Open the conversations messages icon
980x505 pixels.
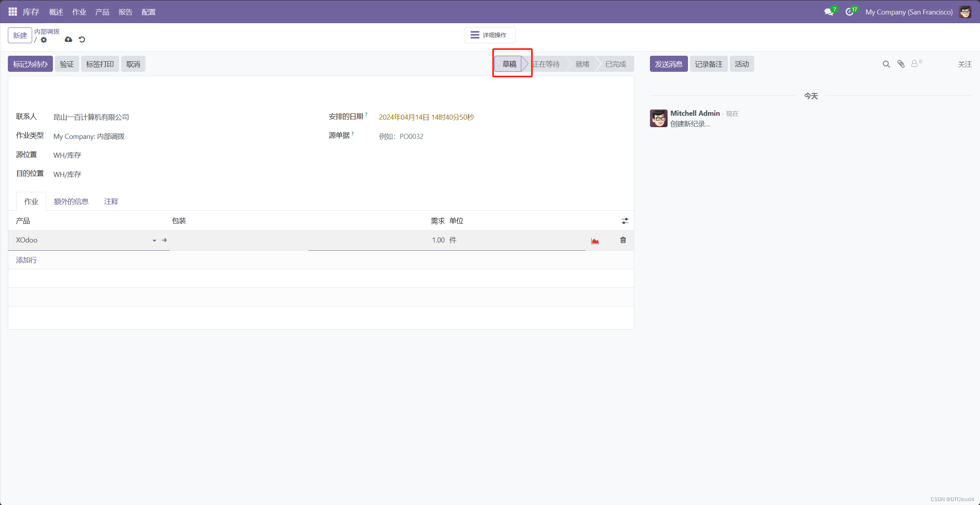click(828, 12)
